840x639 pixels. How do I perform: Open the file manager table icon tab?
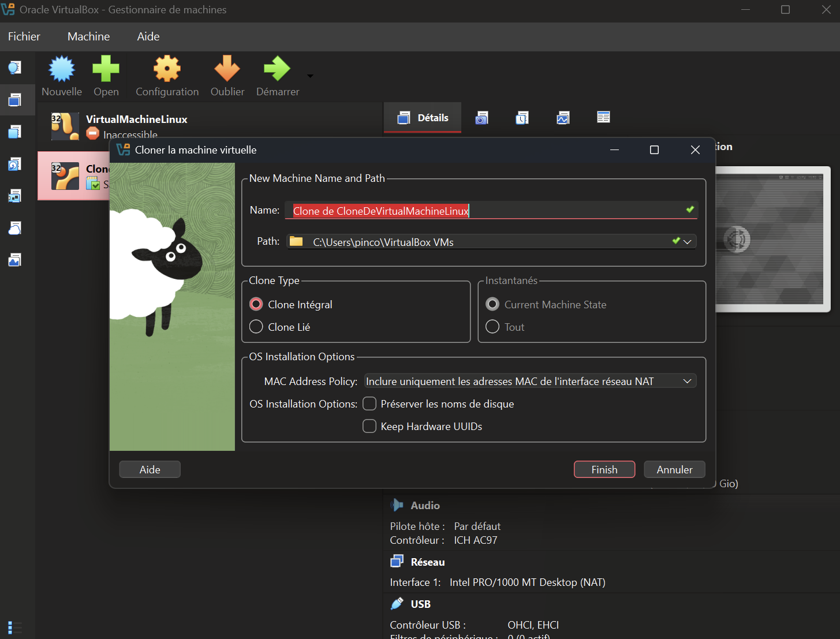coord(603,117)
